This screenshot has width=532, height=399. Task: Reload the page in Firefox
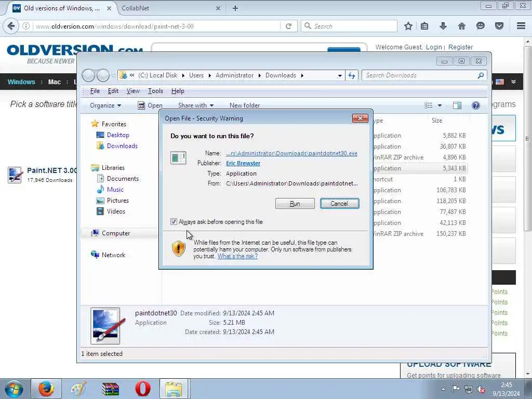[288, 26]
